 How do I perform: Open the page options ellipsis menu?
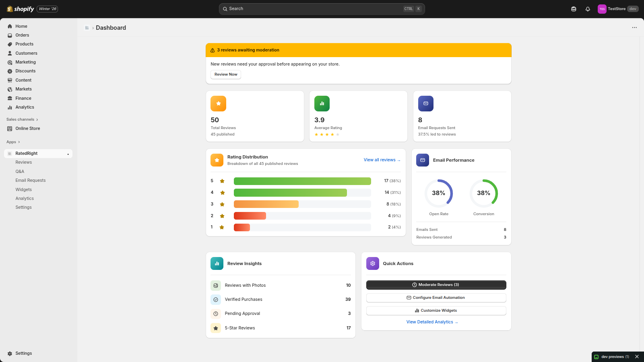(x=634, y=27)
